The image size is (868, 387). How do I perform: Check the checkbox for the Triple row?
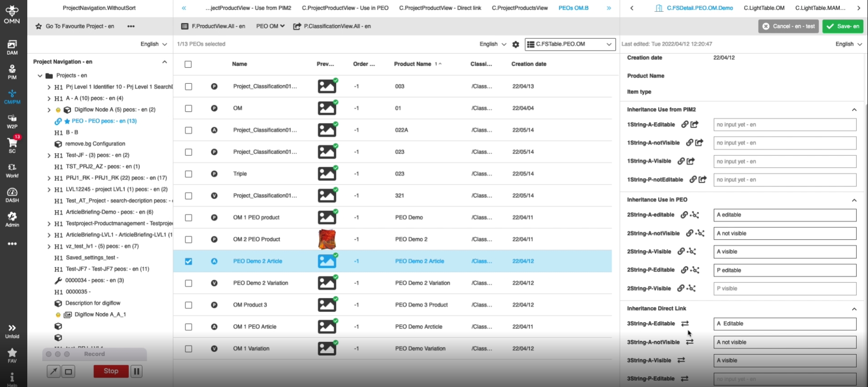tap(189, 174)
